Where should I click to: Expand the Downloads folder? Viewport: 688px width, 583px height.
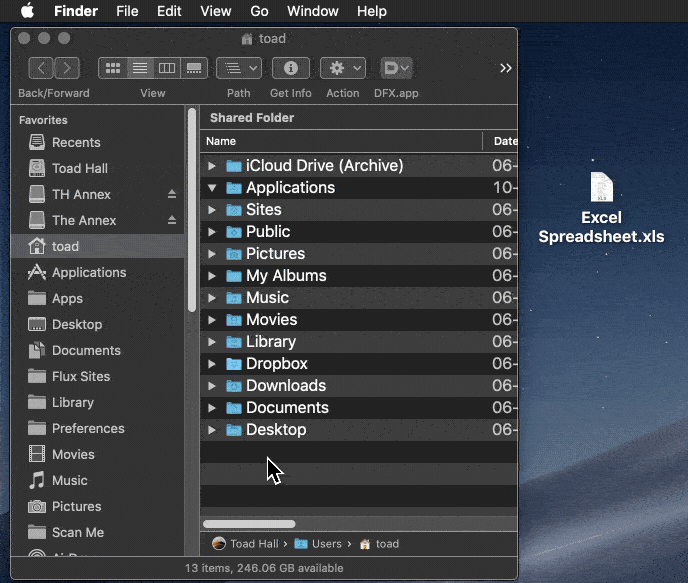point(211,386)
